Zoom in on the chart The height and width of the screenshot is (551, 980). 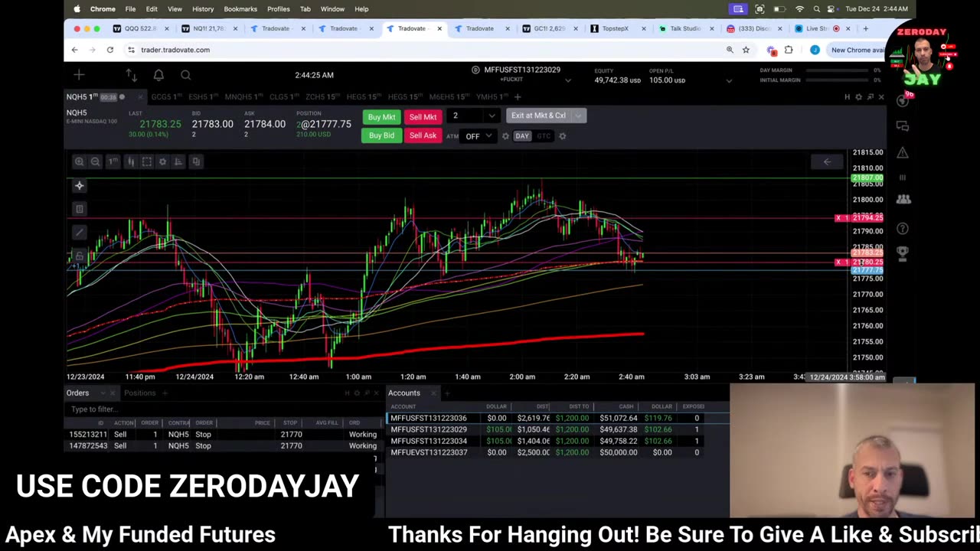pyautogui.click(x=79, y=161)
